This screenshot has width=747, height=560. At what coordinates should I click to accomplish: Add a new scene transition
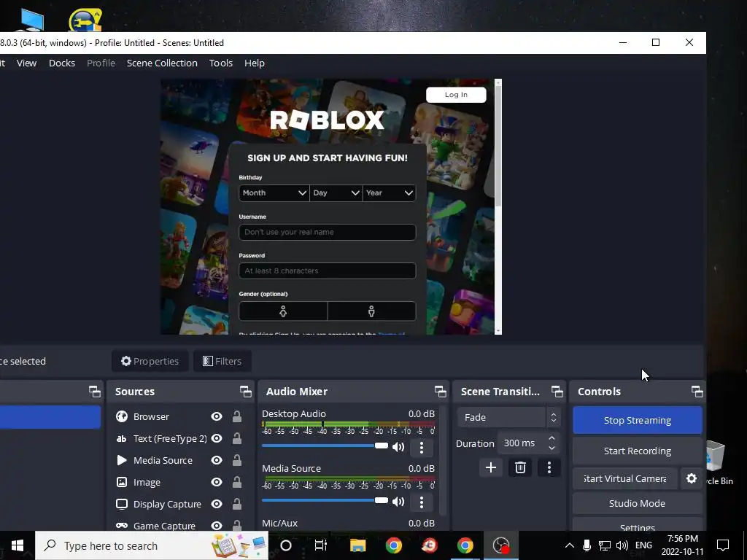pos(491,467)
